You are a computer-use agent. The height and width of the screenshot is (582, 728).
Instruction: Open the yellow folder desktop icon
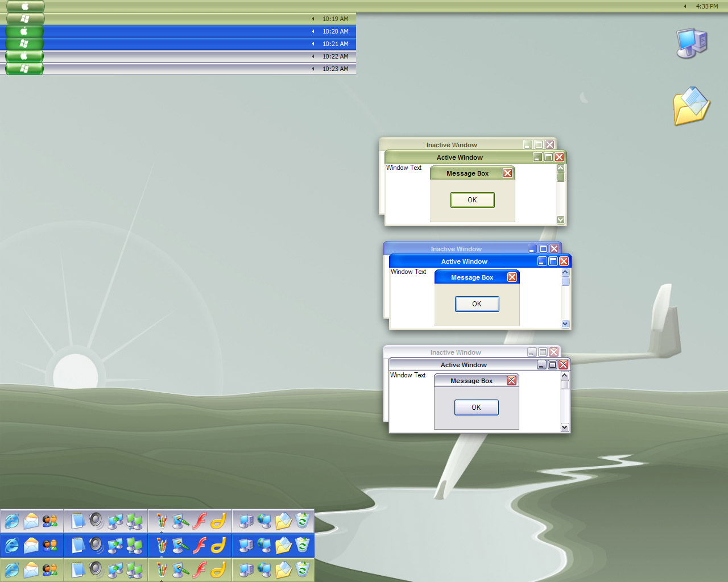691,106
